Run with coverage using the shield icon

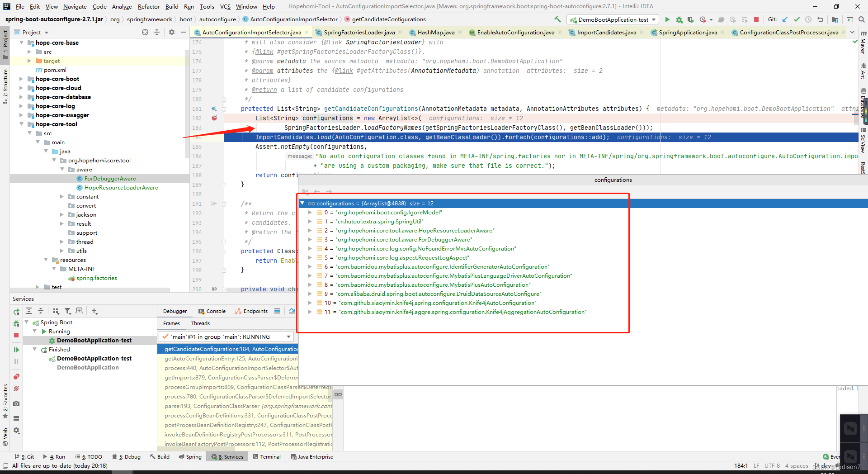click(x=690, y=19)
